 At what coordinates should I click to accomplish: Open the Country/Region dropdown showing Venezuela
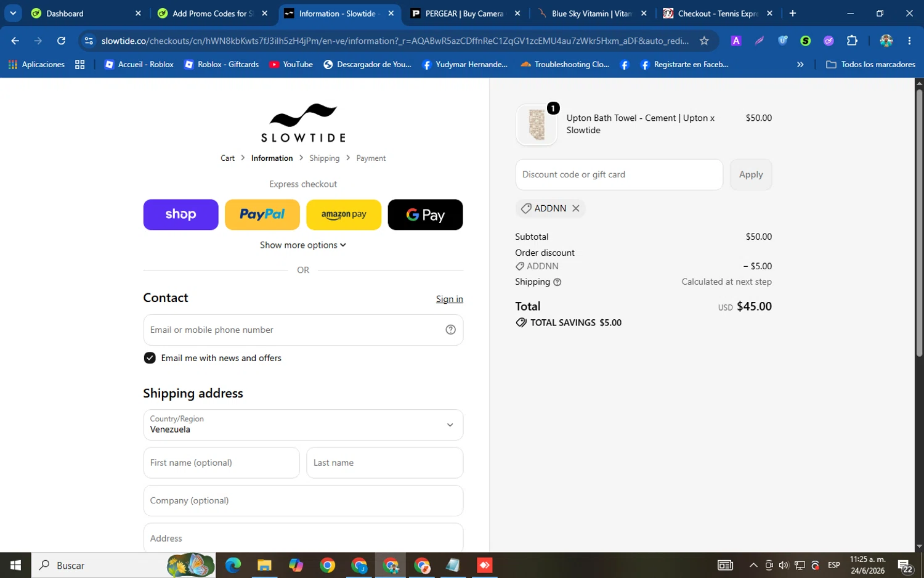coord(303,425)
